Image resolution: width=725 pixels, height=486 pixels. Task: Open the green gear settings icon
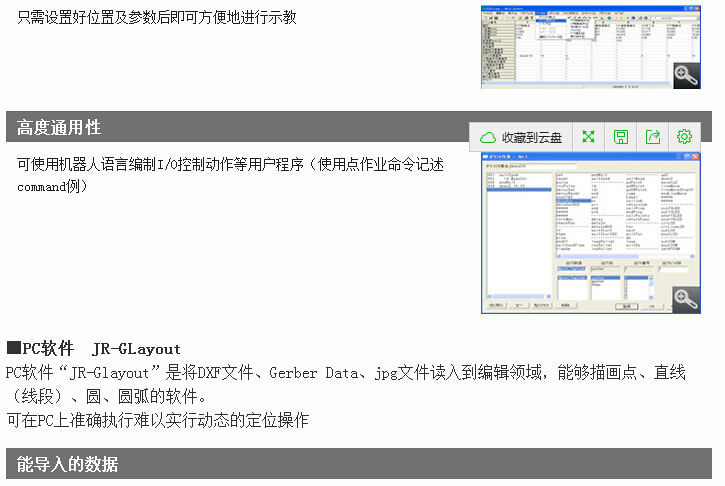[x=684, y=137]
